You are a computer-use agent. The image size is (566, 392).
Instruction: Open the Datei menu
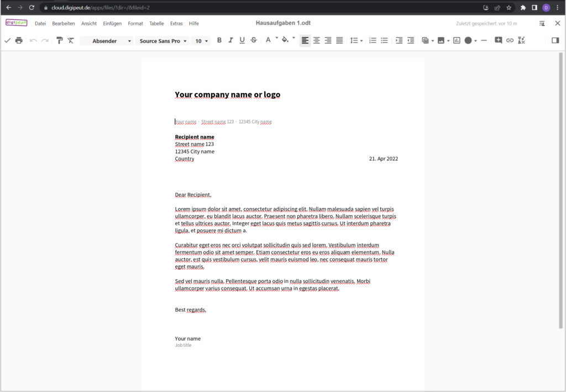click(x=40, y=23)
